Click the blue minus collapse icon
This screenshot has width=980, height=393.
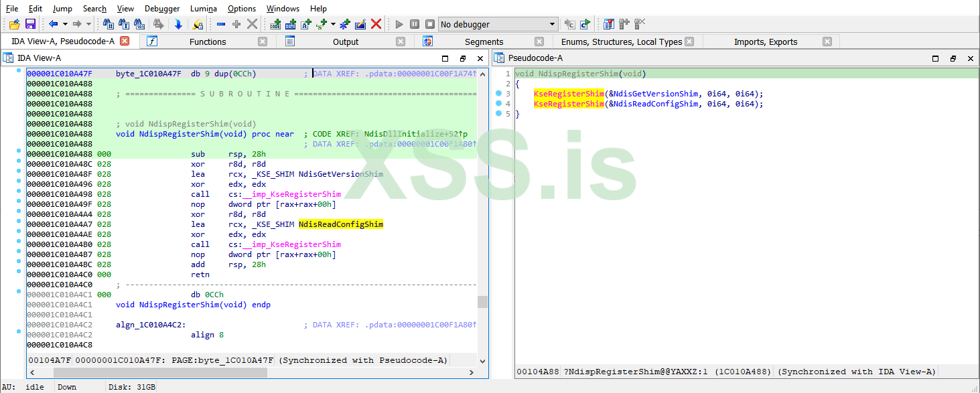[221, 24]
